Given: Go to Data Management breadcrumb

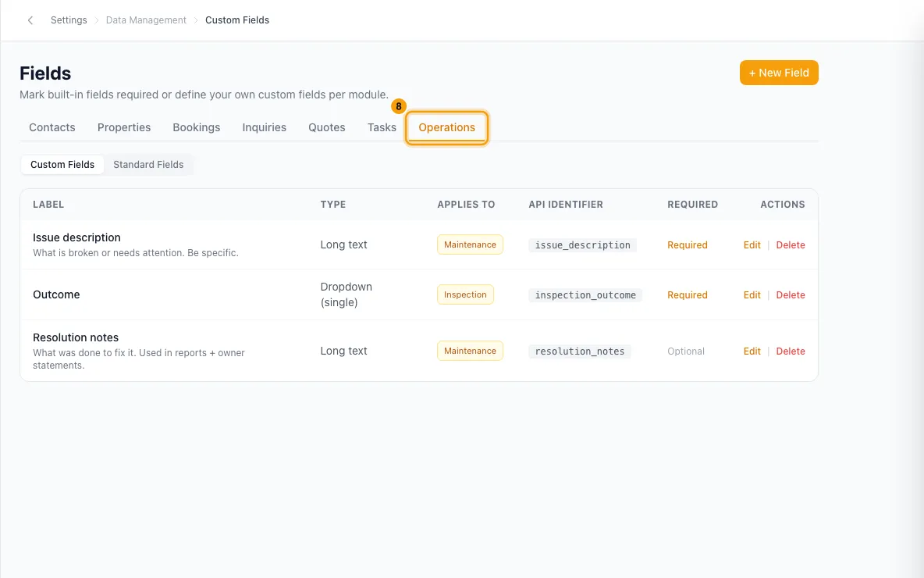Looking at the screenshot, I should [146, 20].
